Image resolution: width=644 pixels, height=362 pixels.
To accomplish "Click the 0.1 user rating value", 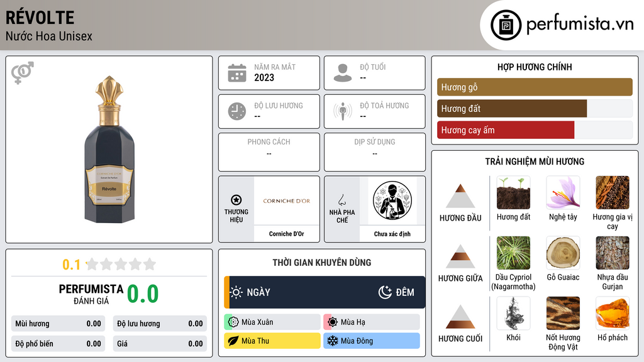I will pyautogui.click(x=71, y=265).
